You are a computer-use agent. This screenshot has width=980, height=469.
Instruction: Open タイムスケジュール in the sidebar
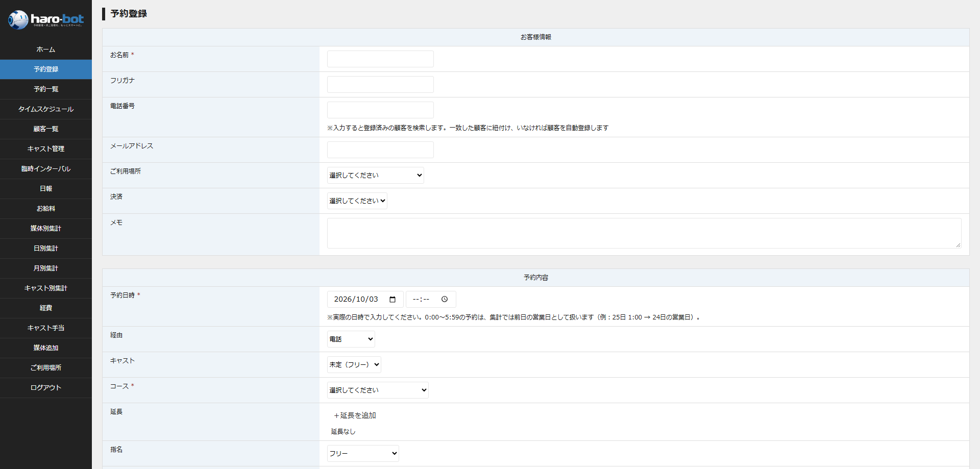(46, 109)
